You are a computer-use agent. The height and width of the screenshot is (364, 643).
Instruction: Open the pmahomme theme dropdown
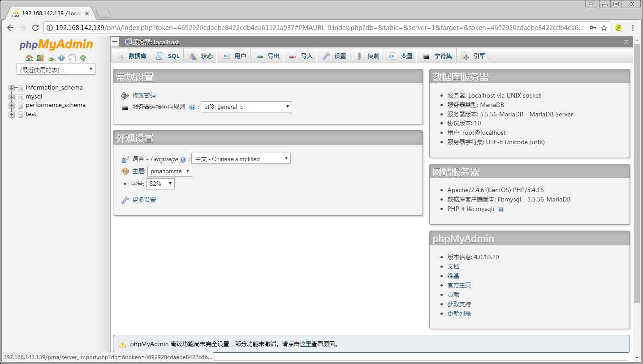169,171
